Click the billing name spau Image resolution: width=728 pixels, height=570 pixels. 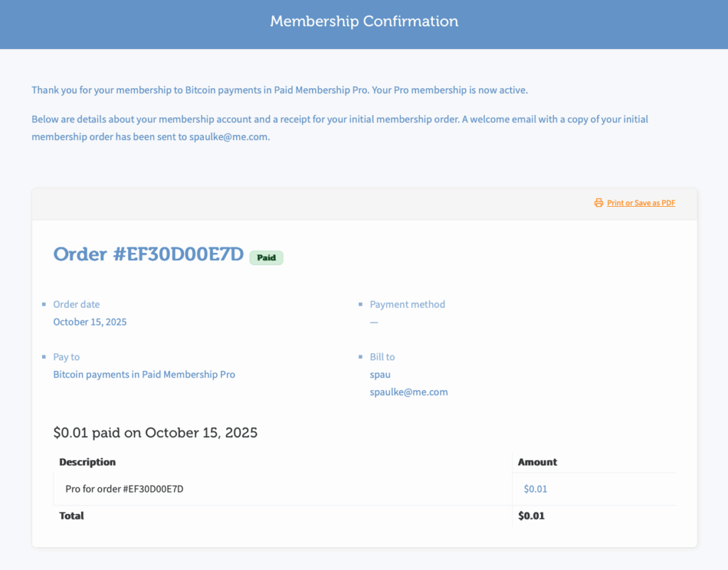click(380, 375)
